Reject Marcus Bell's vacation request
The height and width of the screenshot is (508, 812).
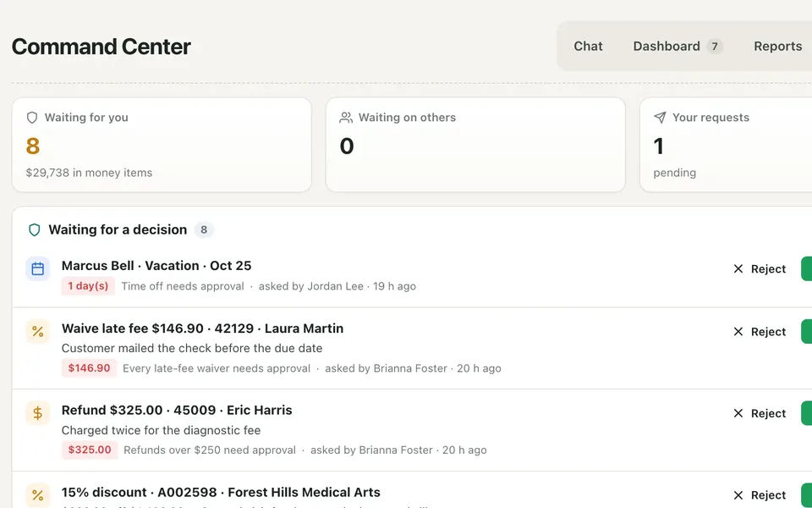point(760,269)
